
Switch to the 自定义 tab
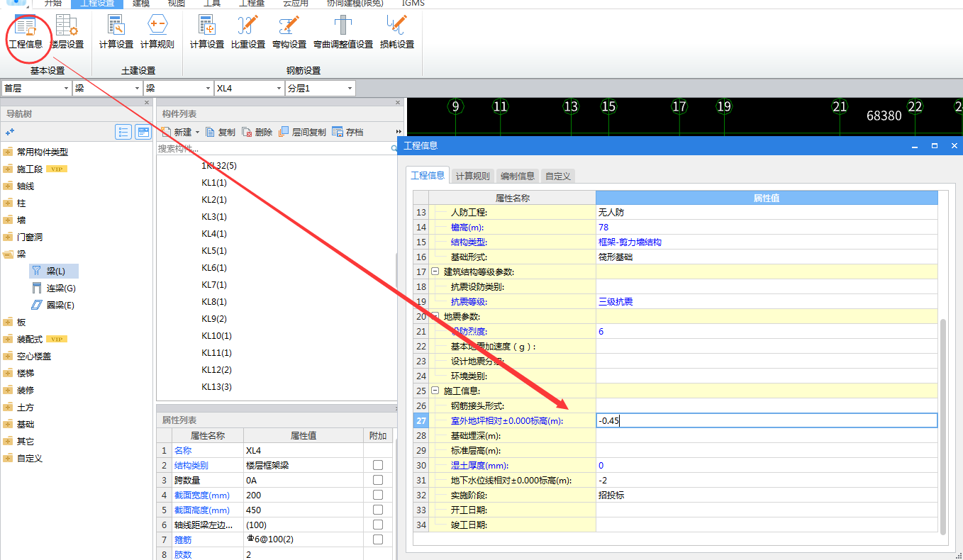point(558,176)
